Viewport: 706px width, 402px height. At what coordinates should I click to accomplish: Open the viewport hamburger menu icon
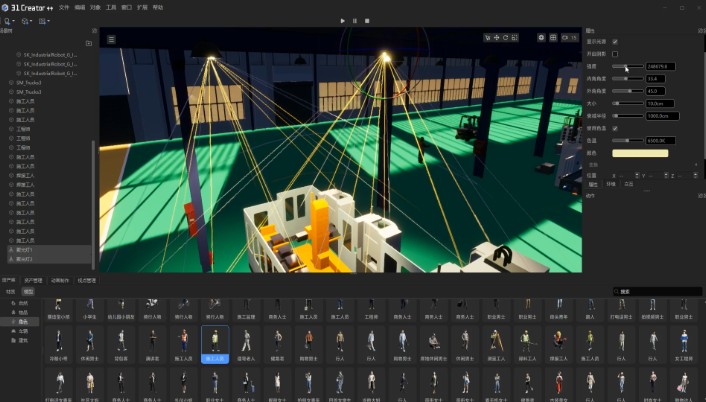[111, 39]
